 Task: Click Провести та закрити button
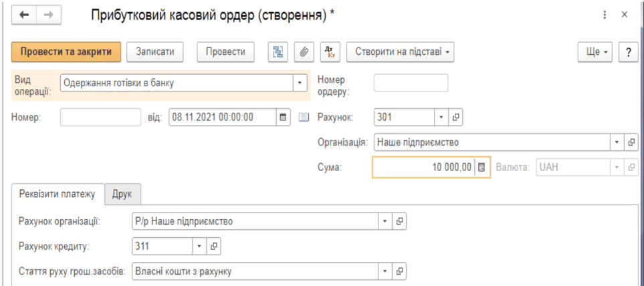coord(66,52)
